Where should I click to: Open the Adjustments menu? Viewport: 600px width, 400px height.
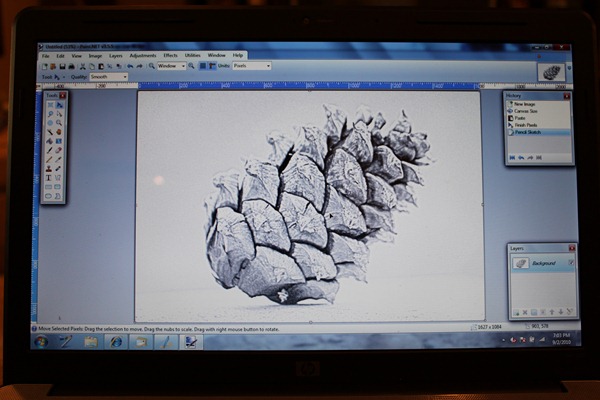tap(143, 56)
